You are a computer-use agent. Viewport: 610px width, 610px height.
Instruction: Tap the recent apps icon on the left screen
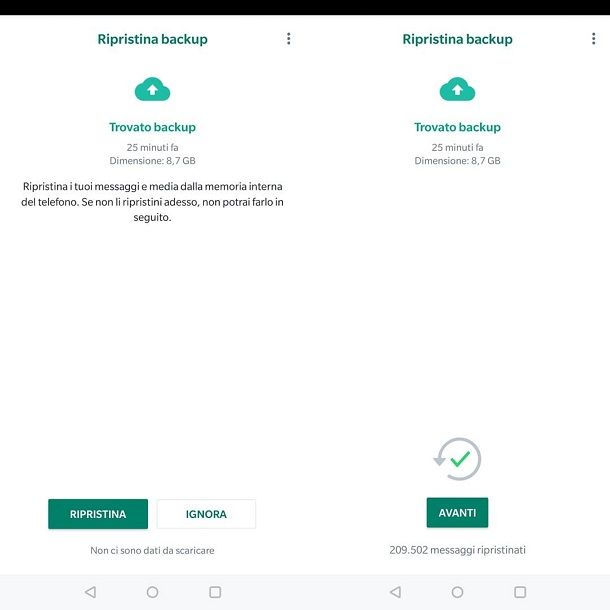coord(215,592)
